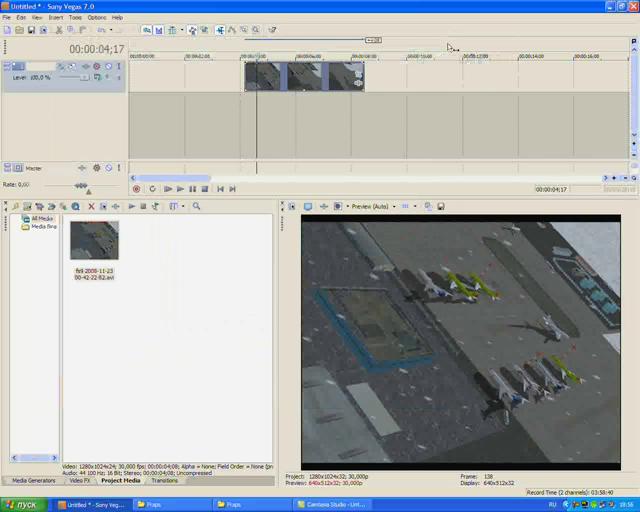Toggle Lock Envelopes to Events button
The image size is (640, 512).
pos(192,30)
